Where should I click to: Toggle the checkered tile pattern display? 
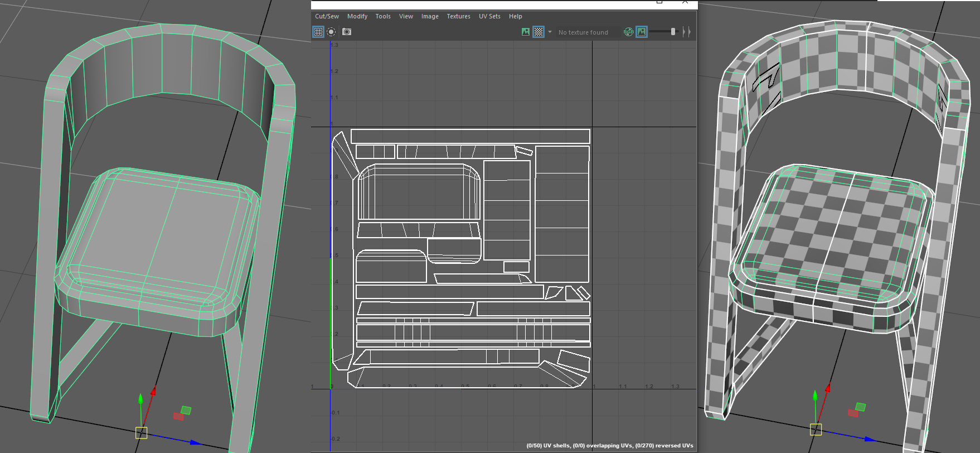pyautogui.click(x=538, y=32)
